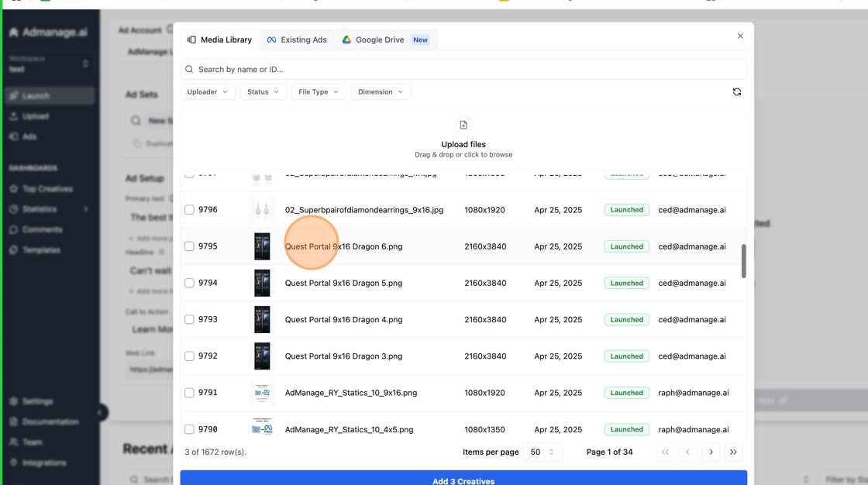This screenshot has width=868, height=485.
Task: Click 02_Superbpairofdiamondearrings_9x16.jpg file name
Action: coord(364,210)
